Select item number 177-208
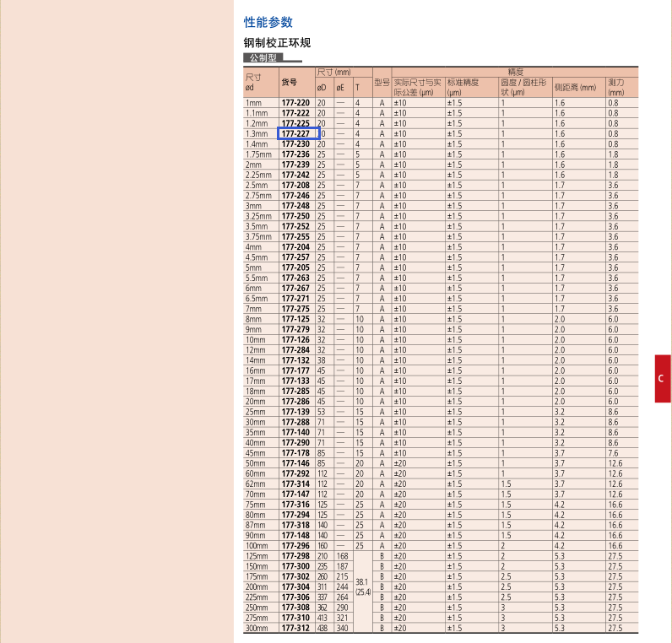672x643 pixels. coord(295,185)
